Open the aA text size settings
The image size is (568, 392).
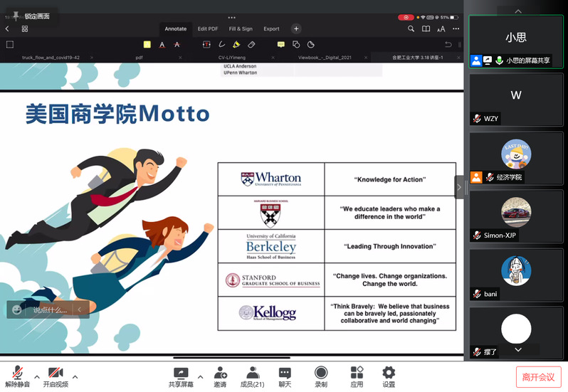pos(441,29)
